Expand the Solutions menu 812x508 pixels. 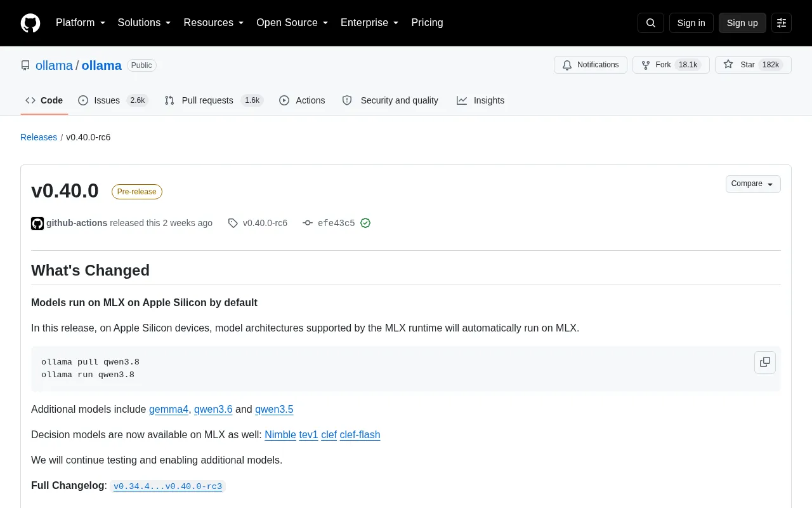click(x=145, y=23)
